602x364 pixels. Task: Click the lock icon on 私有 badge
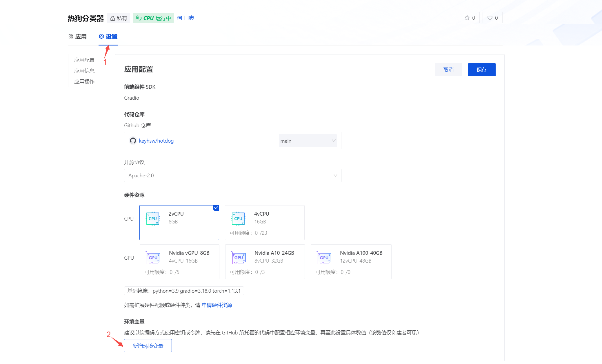(112, 18)
